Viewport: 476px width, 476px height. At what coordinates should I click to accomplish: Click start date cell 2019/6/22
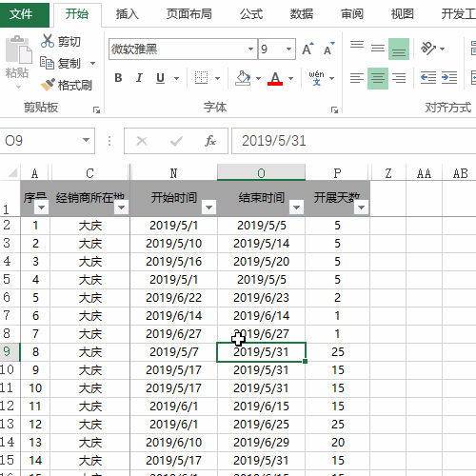click(173, 297)
